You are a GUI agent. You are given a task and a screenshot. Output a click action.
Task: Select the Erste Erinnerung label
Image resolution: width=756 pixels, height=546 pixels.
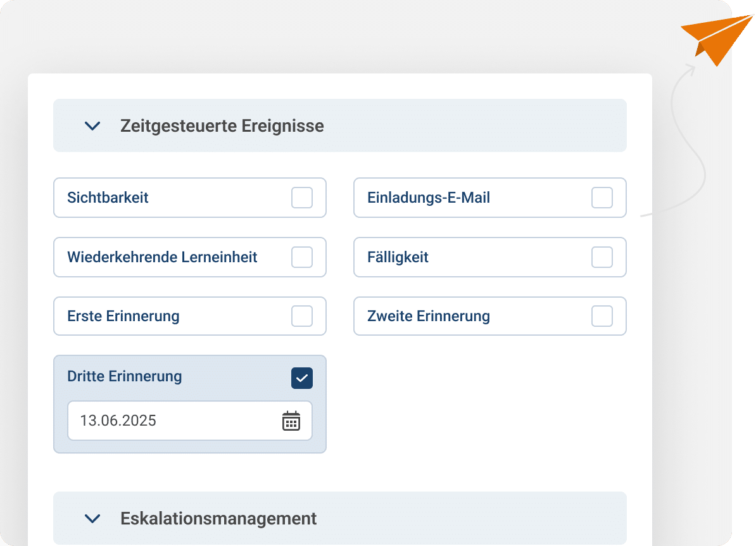pos(123,317)
